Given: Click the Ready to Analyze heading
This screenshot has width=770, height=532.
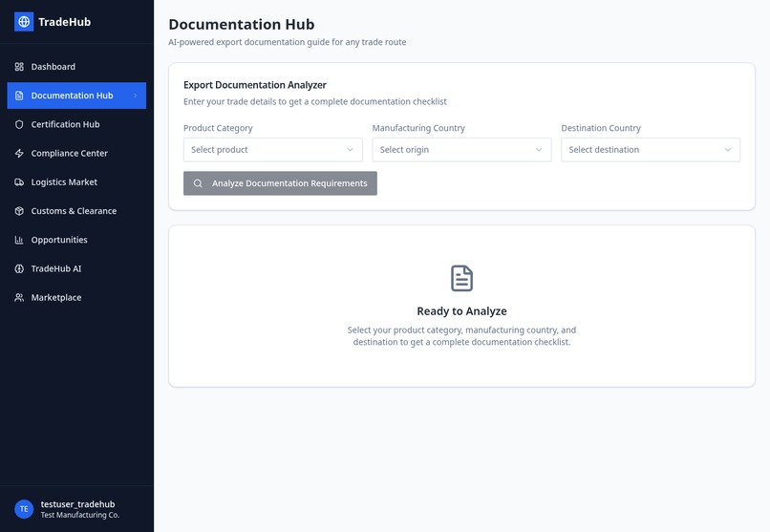Looking at the screenshot, I should click(x=461, y=311).
